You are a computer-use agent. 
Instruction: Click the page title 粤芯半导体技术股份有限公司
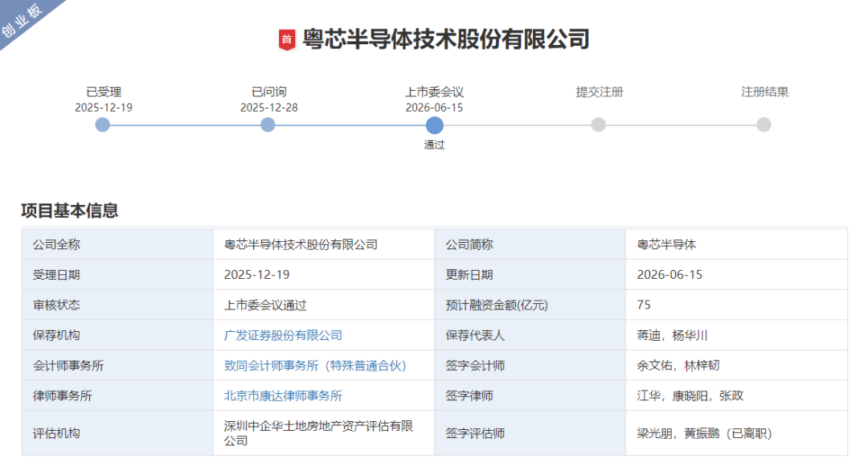[x=446, y=39]
